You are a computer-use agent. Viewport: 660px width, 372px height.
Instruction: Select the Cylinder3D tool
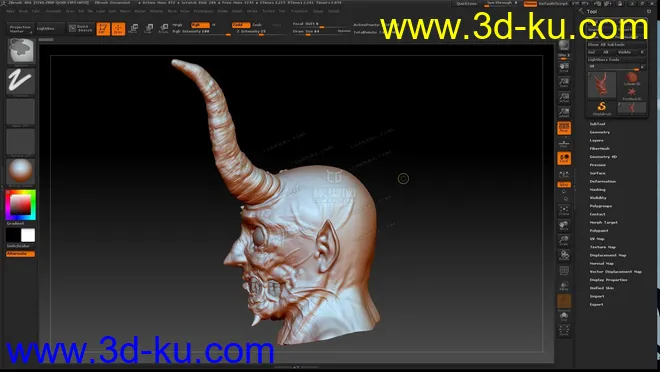pos(632,79)
